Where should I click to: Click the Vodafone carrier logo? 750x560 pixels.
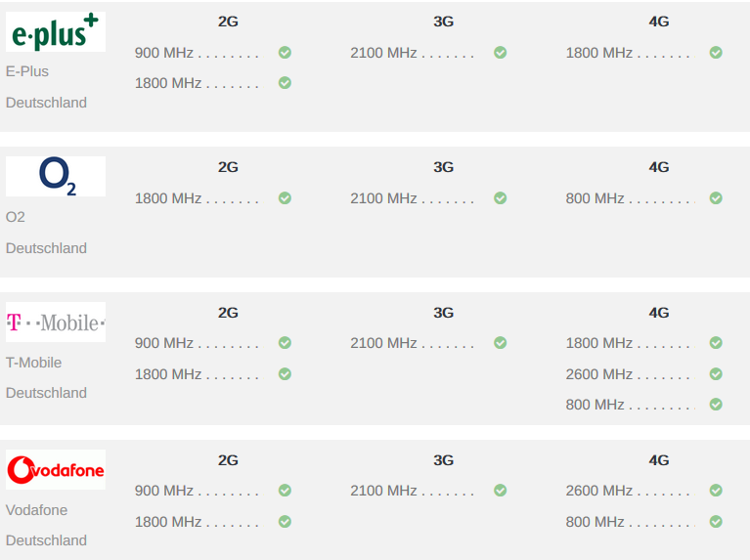pos(56,470)
